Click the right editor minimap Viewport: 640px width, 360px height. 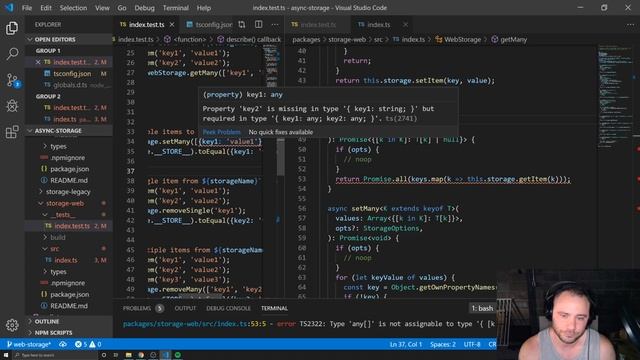pyautogui.click(x=614, y=96)
